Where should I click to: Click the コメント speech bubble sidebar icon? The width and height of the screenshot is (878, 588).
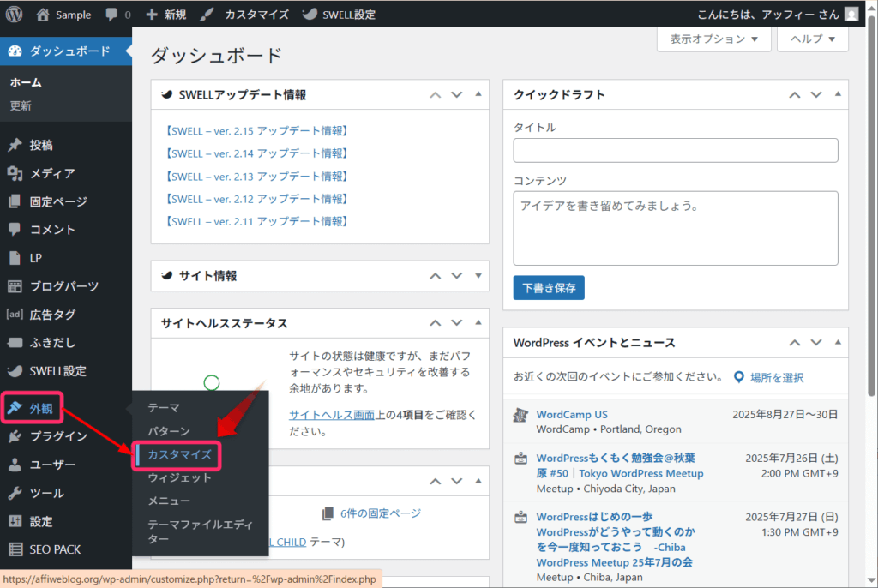coord(15,230)
